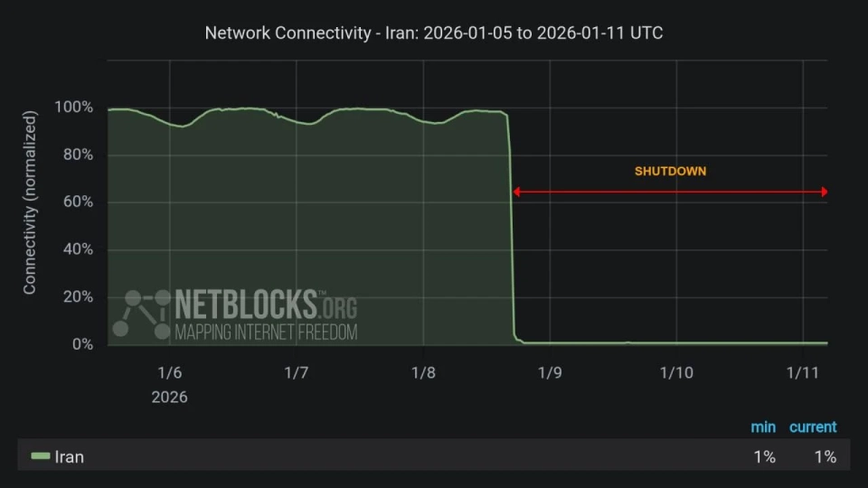Click the right arrowhead of the shutdown marker
The width and height of the screenshot is (868, 488).
(824, 192)
